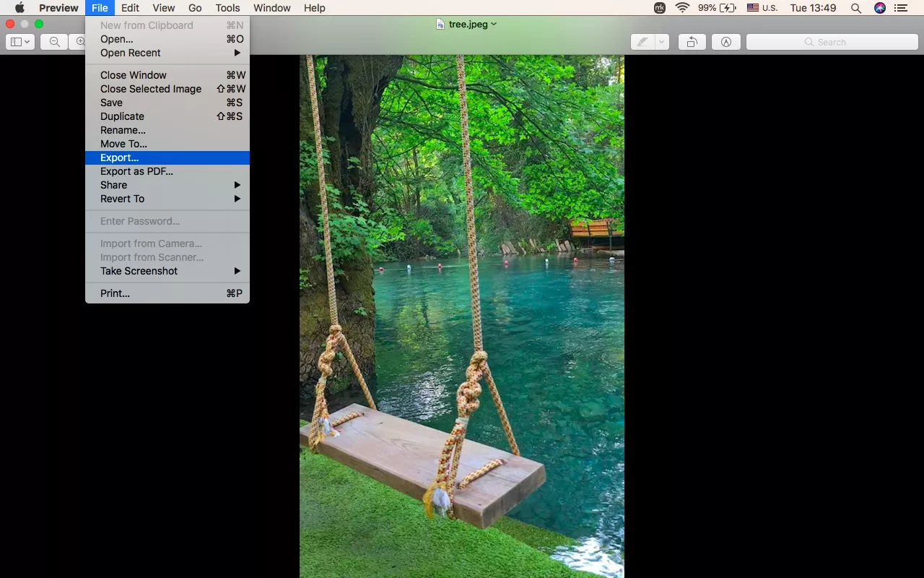Screen dimensions: 924x578
Task: Click the Wi-Fi status icon
Action: 682,8
